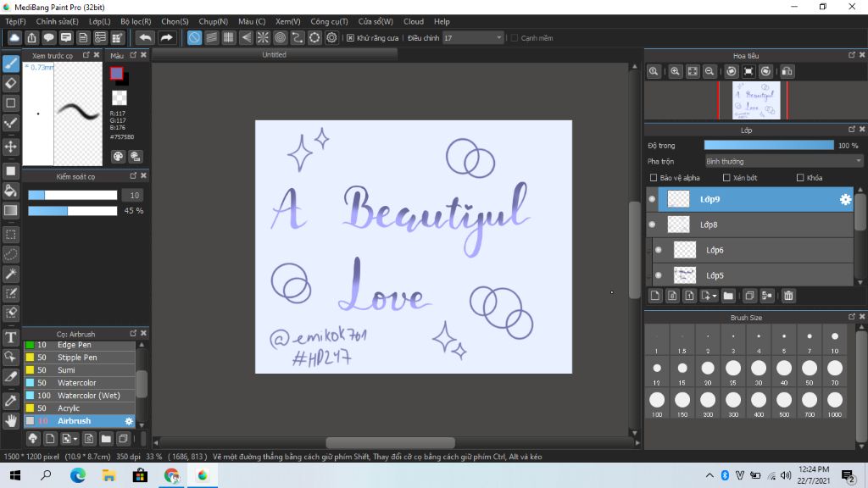Expand the add layer dropdown arrow
This screenshot has width=868, height=488.
[x=715, y=296]
